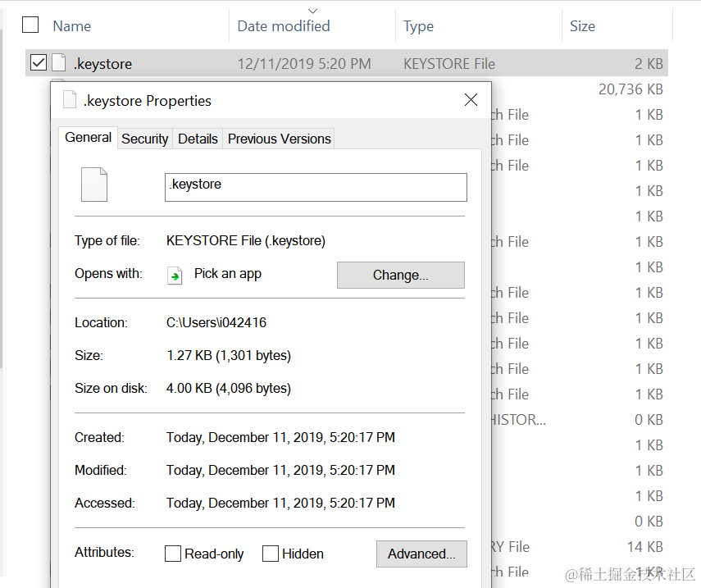Click the RY File type cell in list

[x=511, y=546]
